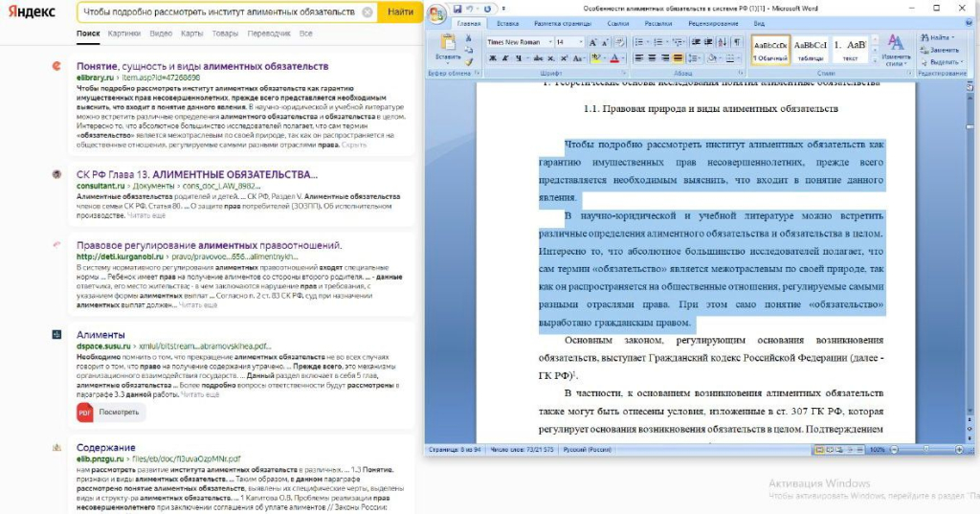The image size is (980, 514).
Task: Switch Yandex to the Картинки tab
Action: (x=123, y=34)
